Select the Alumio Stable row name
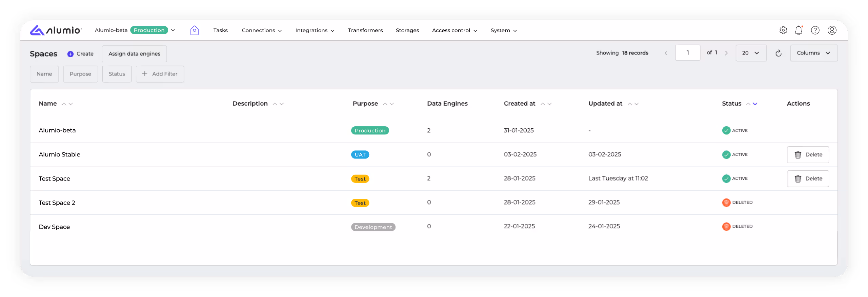Viewport: 868px width, 297px height. click(60, 154)
